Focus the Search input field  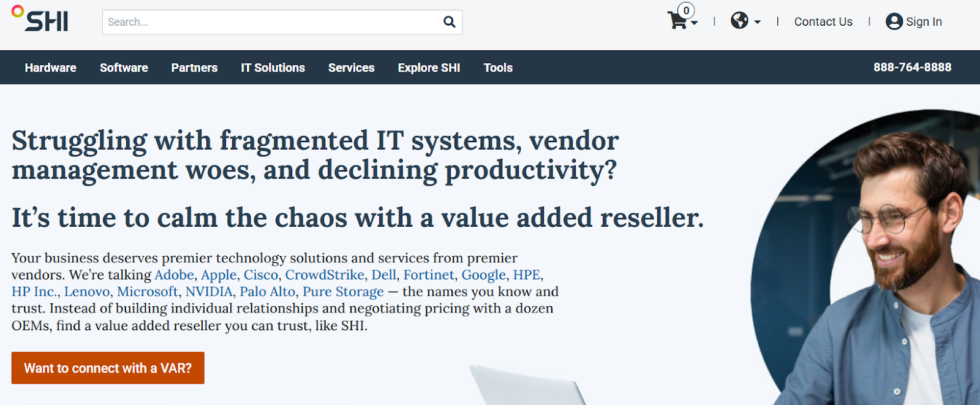tap(282, 22)
